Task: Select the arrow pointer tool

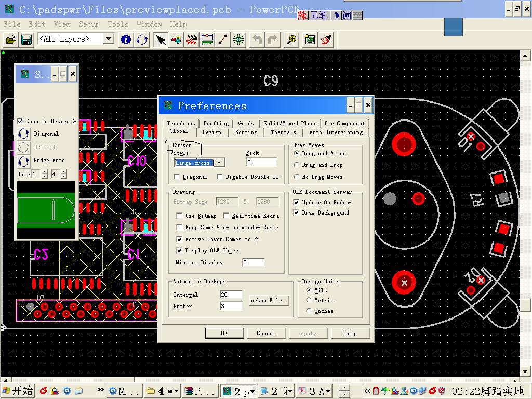Action: [161, 39]
